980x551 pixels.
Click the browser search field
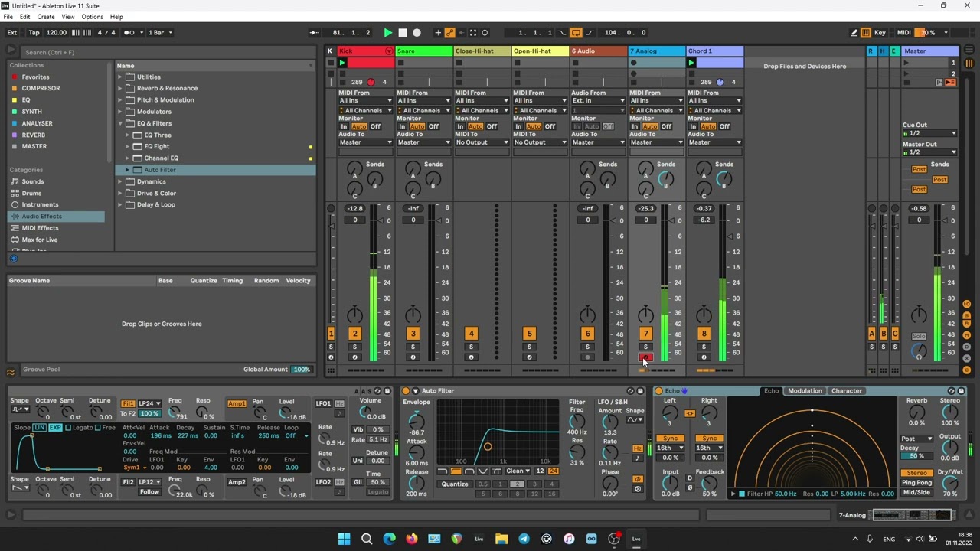[x=167, y=52]
